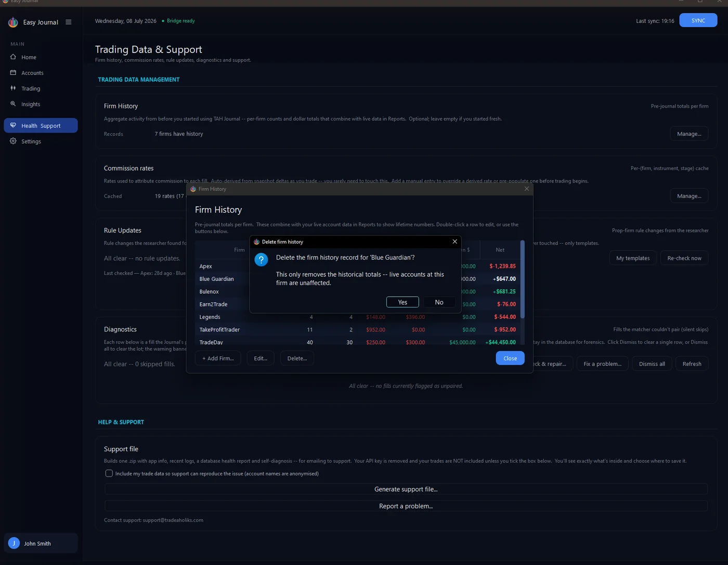Image resolution: width=728 pixels, height=565 pixels.
Task: Click the blue Close button
Action: 510,358
